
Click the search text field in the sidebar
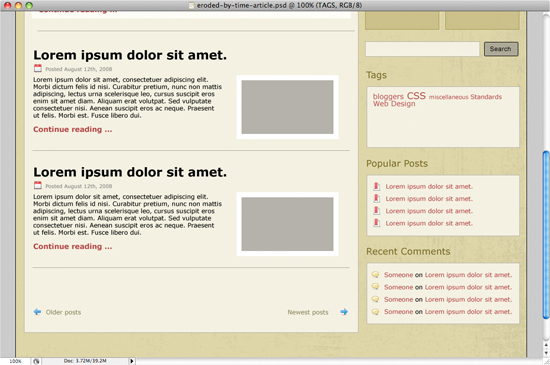coord(422,49)
